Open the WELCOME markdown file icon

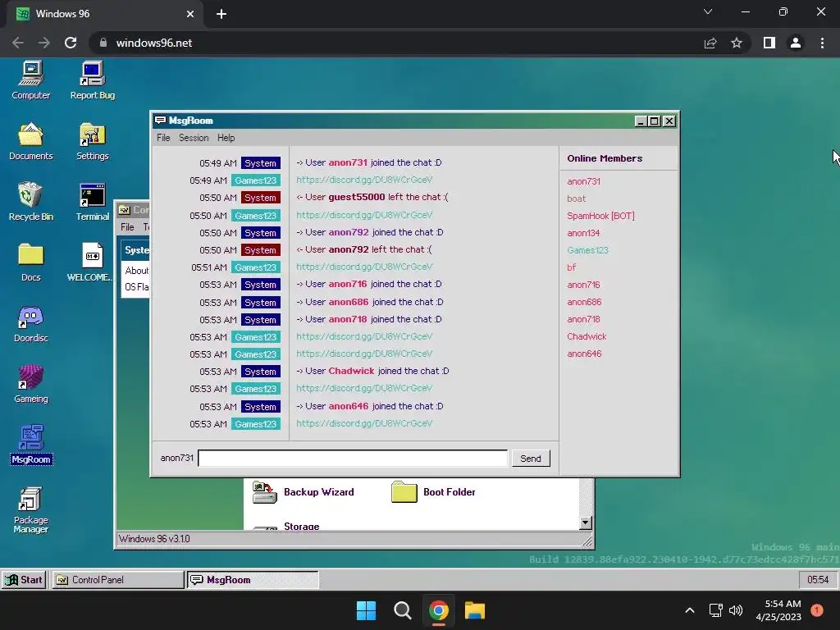click(90, 262)
